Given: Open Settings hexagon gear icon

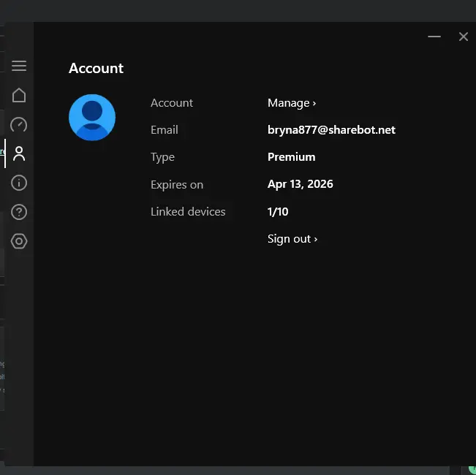Looking at the screenshot, I should click(19, 241).
